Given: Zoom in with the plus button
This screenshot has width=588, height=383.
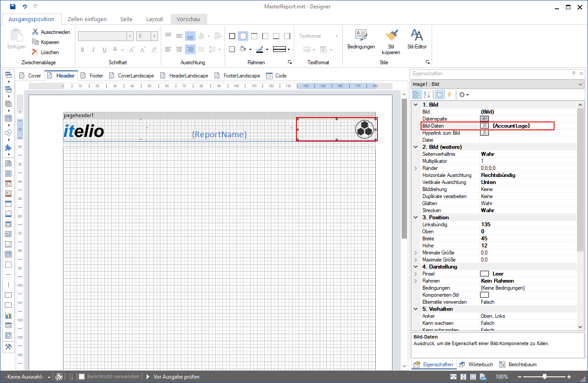Looking at the screenshot, I should click(x=569, y=377).
